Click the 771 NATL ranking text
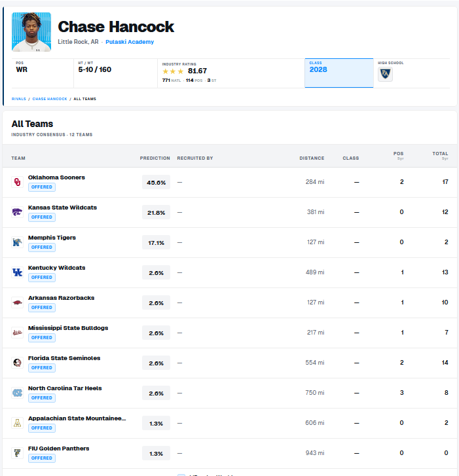 click(x=172, y=80)
